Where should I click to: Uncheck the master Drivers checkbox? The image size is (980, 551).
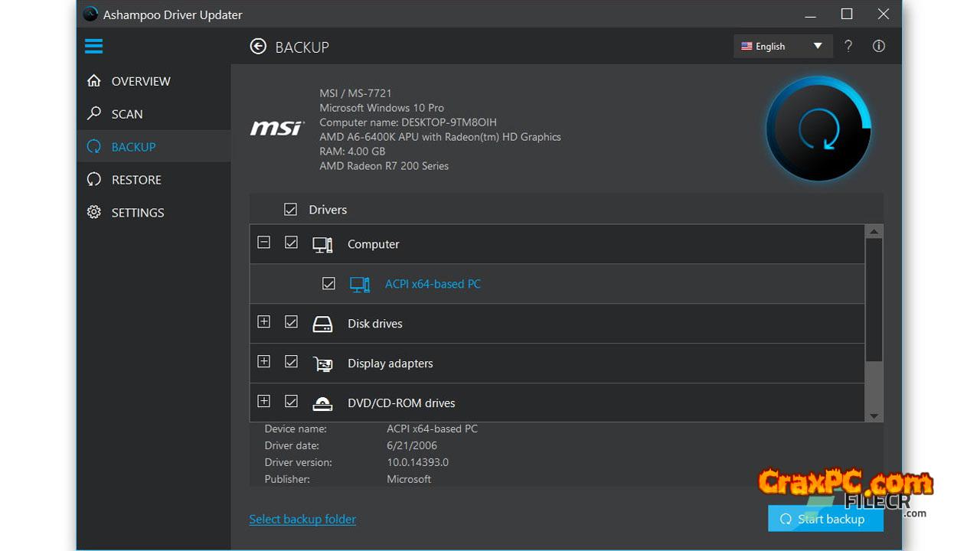(290, 210)
